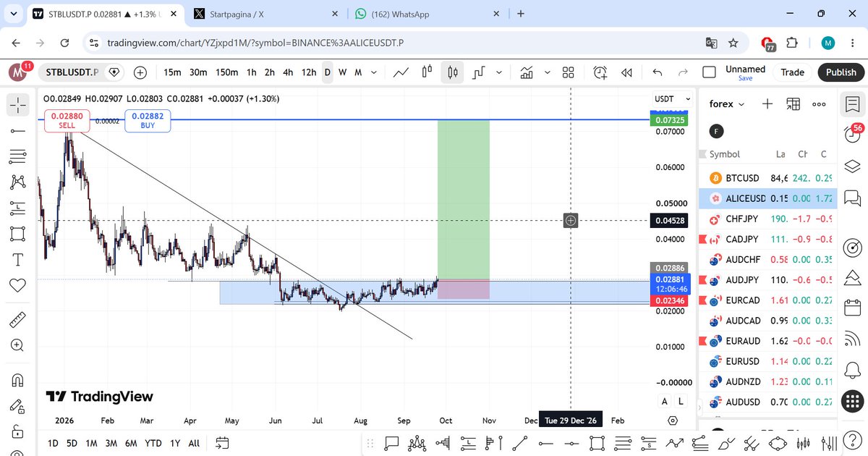Open the alerts panel with 56 badge
Image resolution: width=868 pixels, height=456 pixels.
[853, 133]
